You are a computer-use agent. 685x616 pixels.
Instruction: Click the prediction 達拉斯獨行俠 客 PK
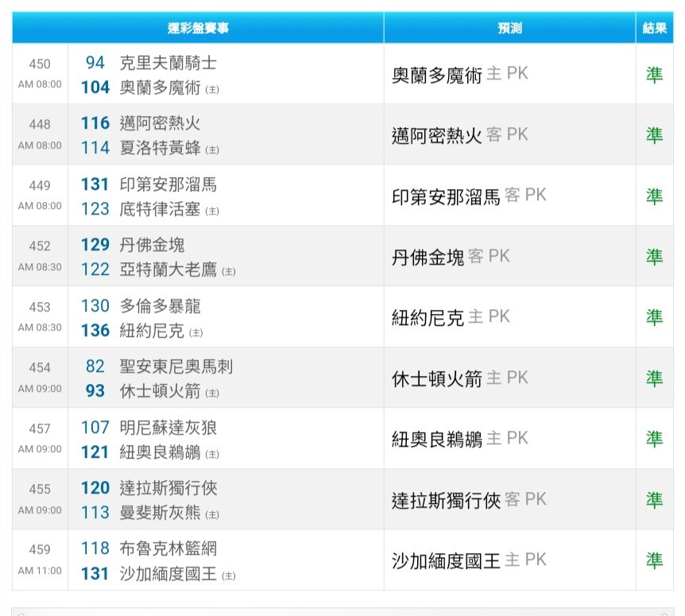coord(469,500)
